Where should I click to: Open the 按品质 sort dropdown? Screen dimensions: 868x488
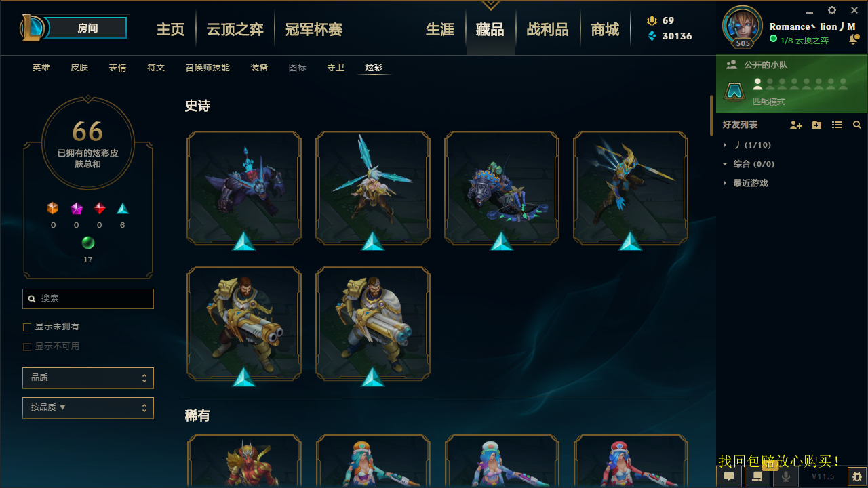88,408
